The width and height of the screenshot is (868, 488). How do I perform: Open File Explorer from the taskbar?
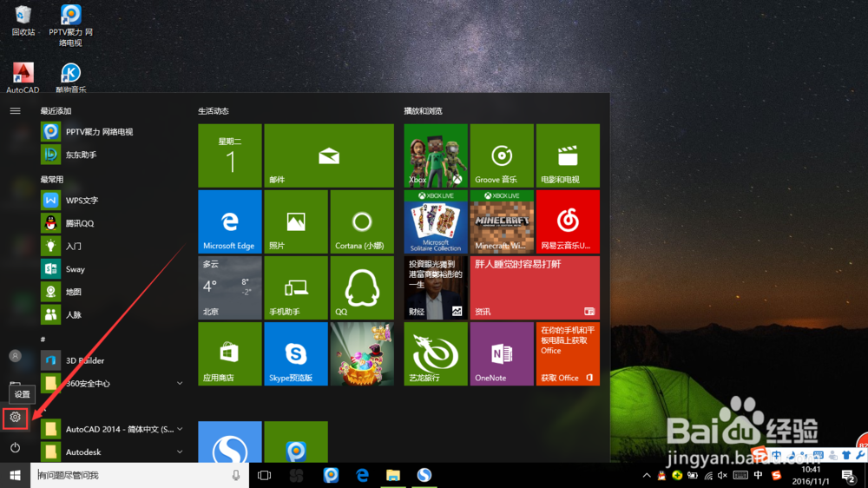pyautogui.click(x=393, y=475)
